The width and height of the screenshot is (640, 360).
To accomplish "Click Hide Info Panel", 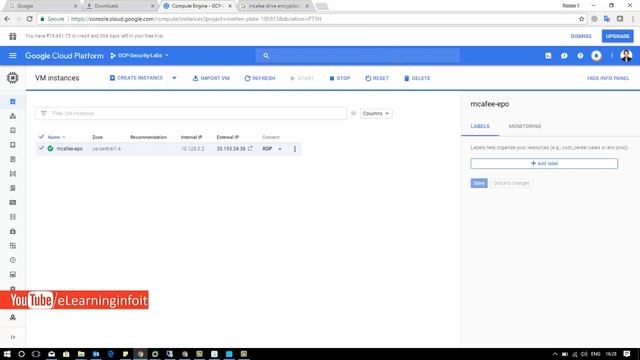I will click(608, 78).
